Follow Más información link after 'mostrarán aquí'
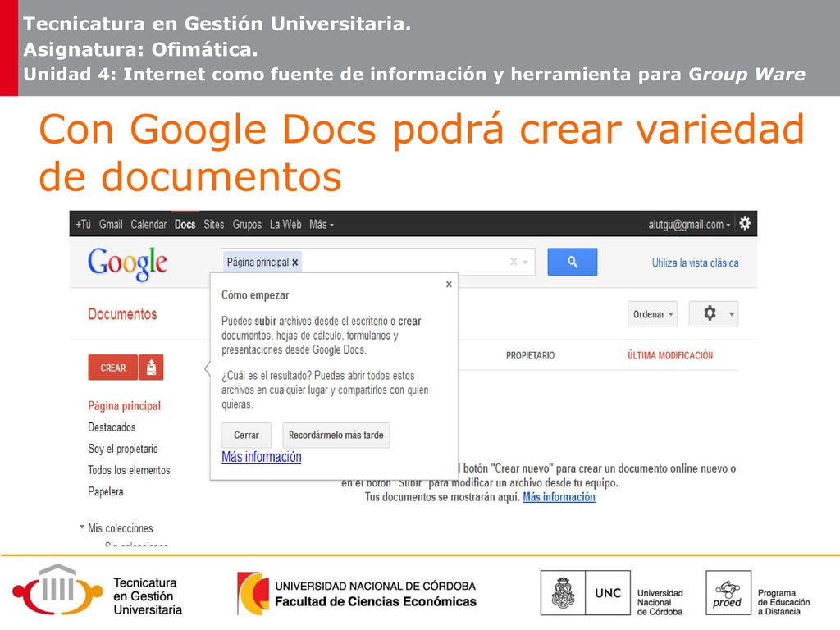 pos(559,496)
